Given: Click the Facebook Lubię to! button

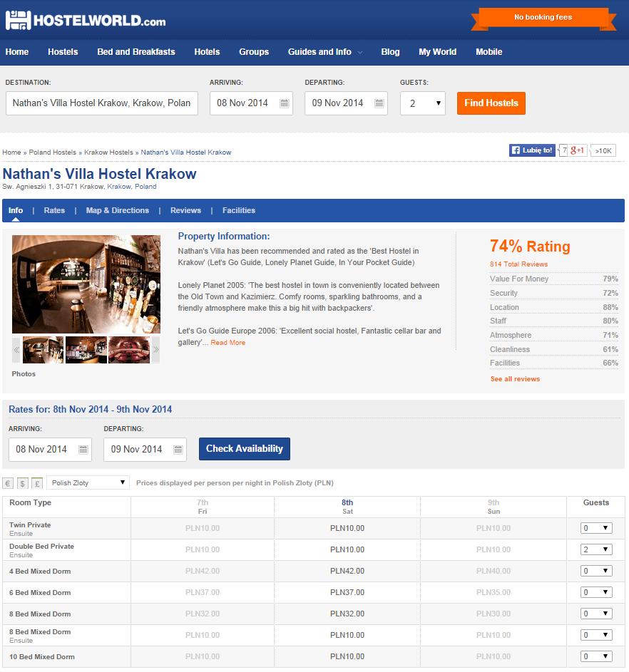Looking at the screenshot, I should click(532, 150).
